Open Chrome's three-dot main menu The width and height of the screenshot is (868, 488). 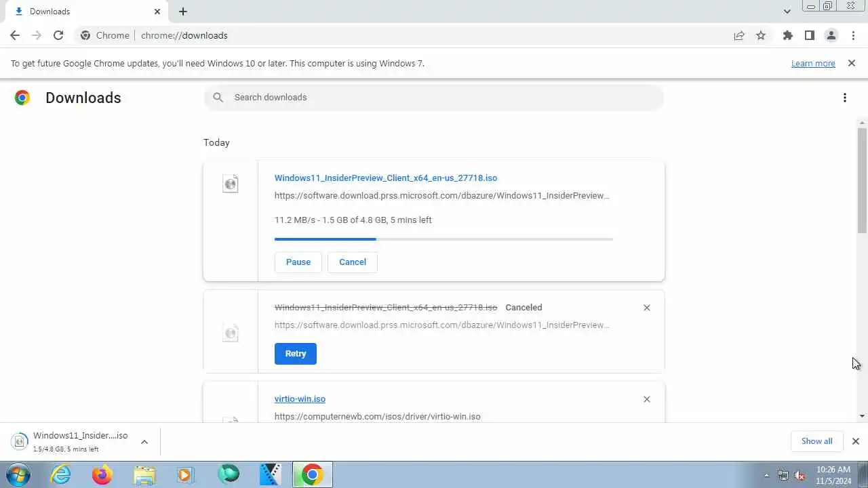coord(853,35)
